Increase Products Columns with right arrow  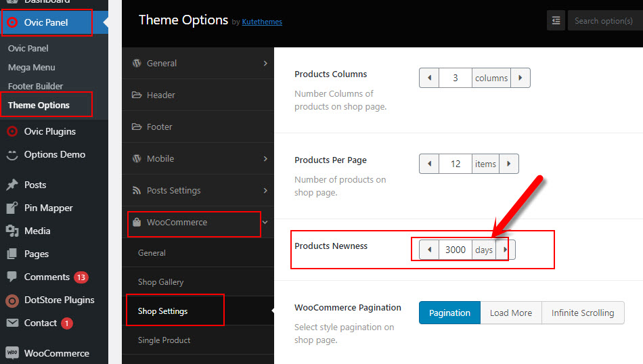coord(520,78)
